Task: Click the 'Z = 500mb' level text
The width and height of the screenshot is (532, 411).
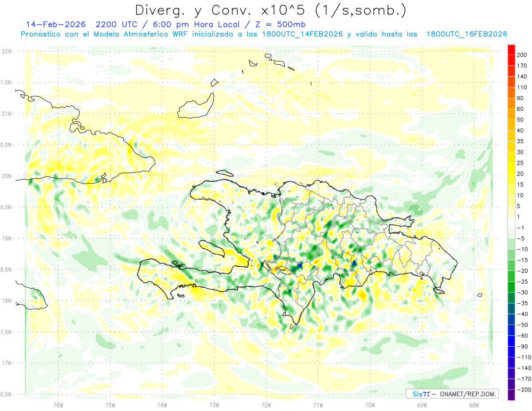Action: [x=281, y=24]
